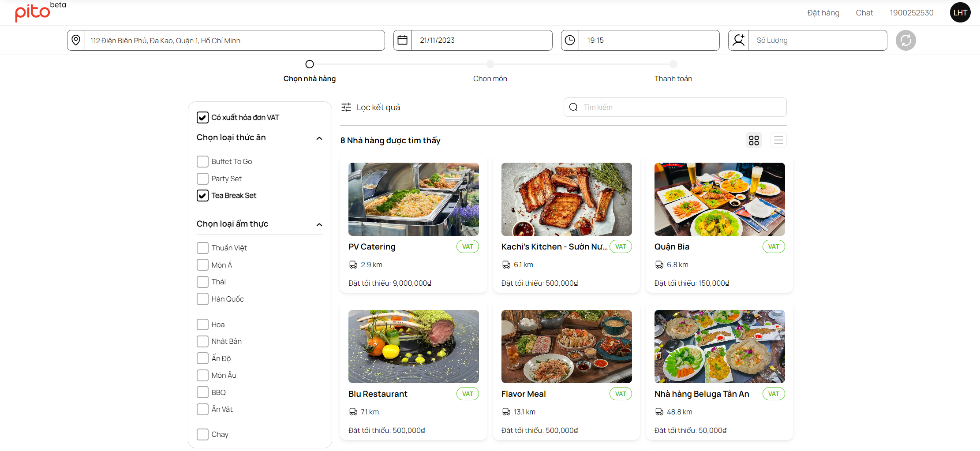Switch to grid view layout
Viewport: 980px width, 451px height.
(x=754, y=140)
